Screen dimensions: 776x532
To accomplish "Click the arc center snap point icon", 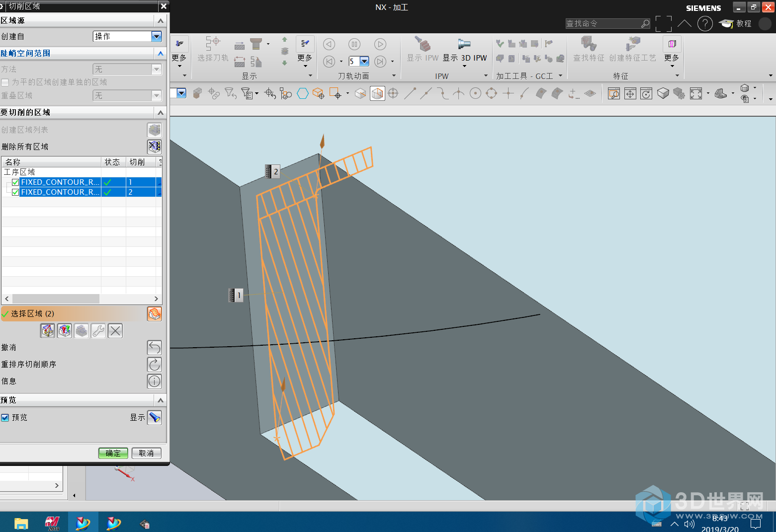I will click(x=475, y=93).
